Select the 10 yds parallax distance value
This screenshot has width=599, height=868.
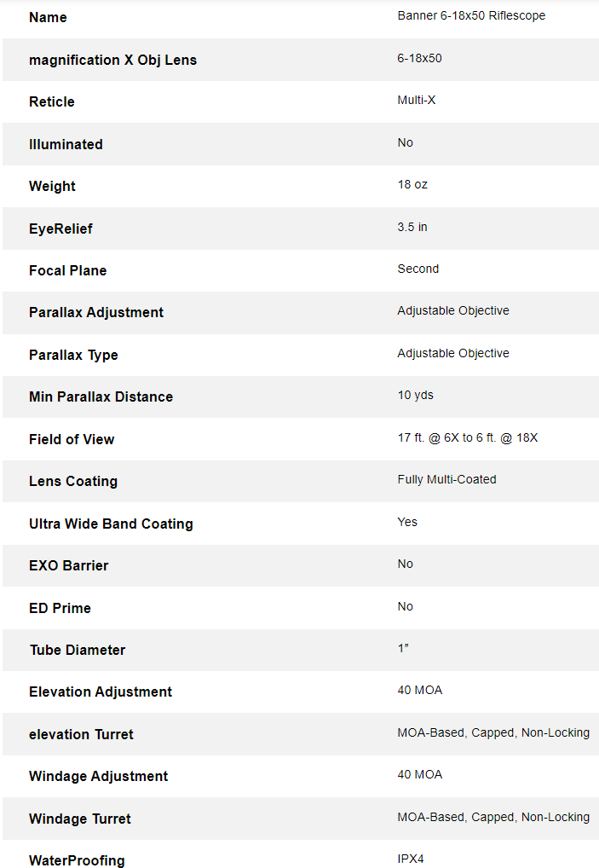point(416,396)
